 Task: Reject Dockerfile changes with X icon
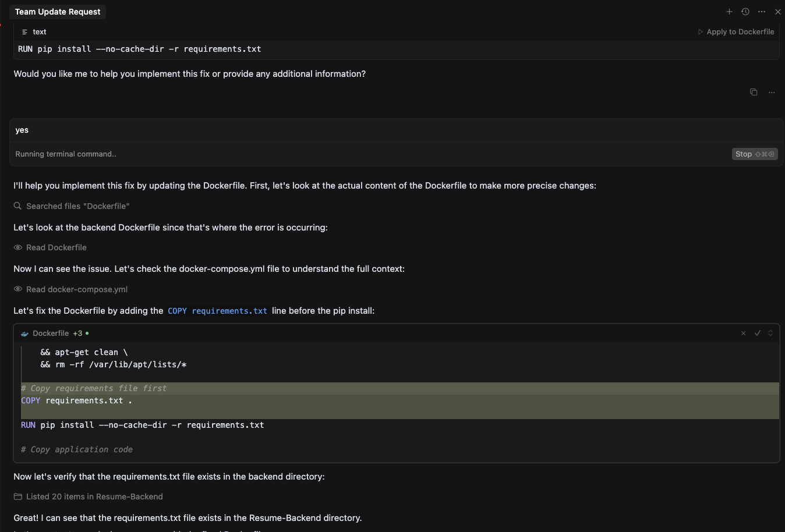pyautogui.click(x=743, y=333)
